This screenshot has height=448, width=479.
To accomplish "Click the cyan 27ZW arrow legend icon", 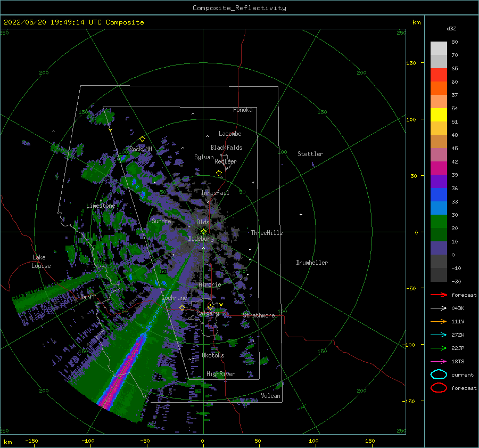I will coord(439,335).
